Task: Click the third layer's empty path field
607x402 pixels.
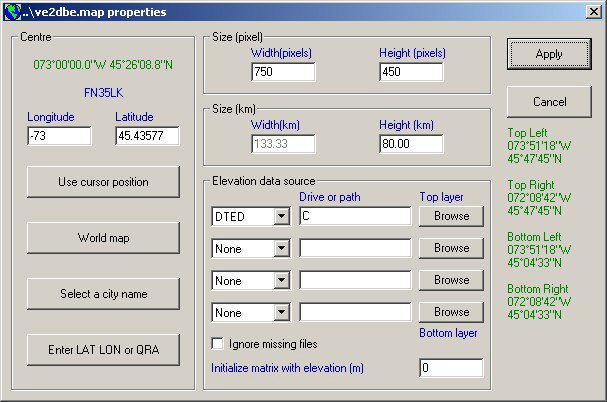Action: (x=355, y=280)
